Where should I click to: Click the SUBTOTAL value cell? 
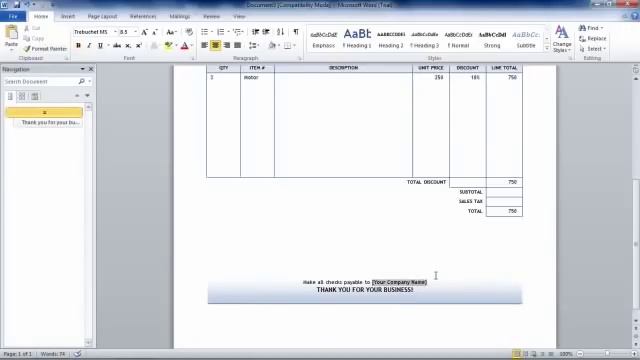pos(504,192)
